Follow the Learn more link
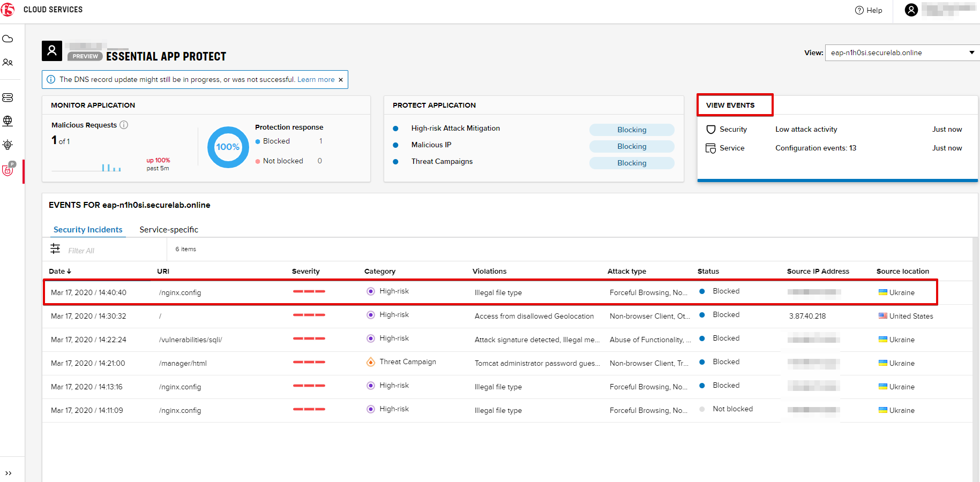The width and height of the screenshot is (980, 482). click(316, 79)
